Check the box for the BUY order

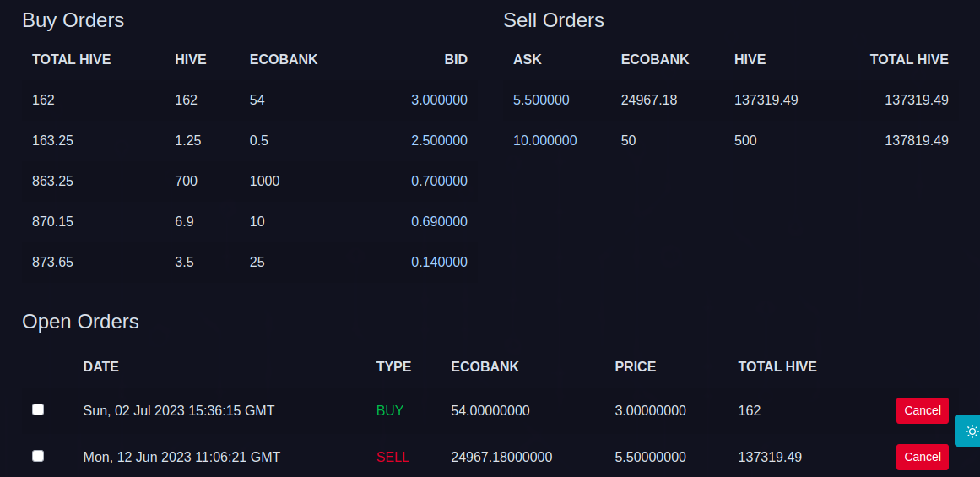tap(38, 409)
